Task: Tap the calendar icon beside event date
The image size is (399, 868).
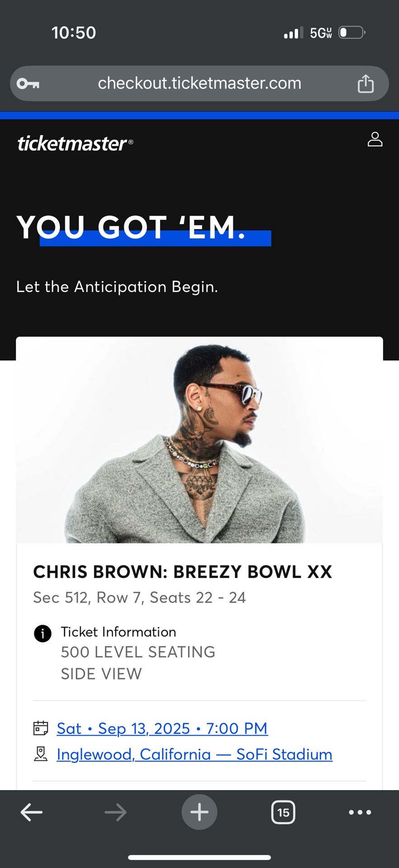Action: (41, 728)
